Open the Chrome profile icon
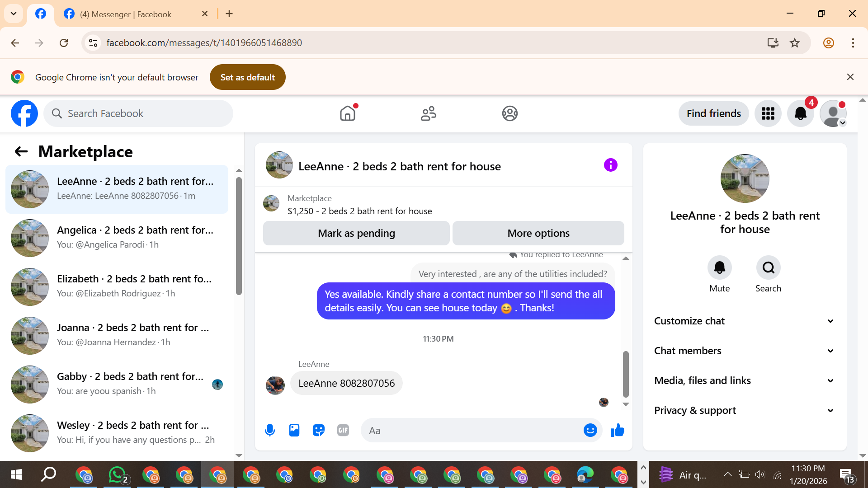868x488 pixels. click(829, 43)
